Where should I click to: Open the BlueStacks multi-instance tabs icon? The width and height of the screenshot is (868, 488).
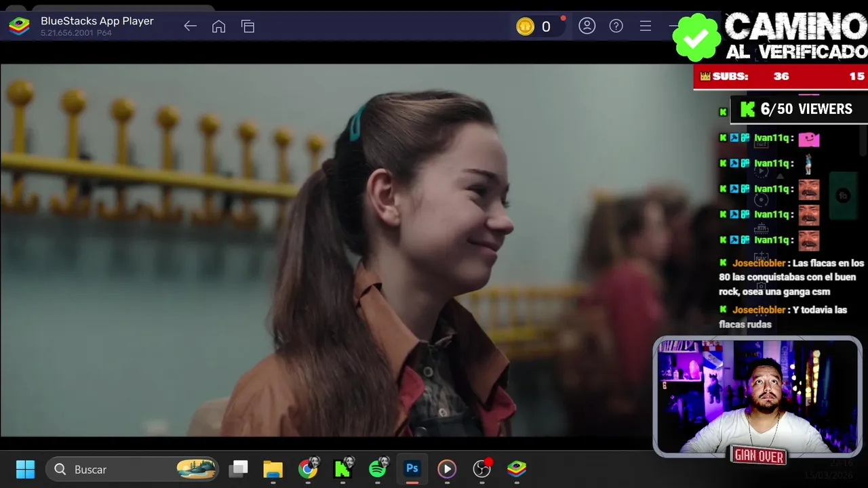248,26
